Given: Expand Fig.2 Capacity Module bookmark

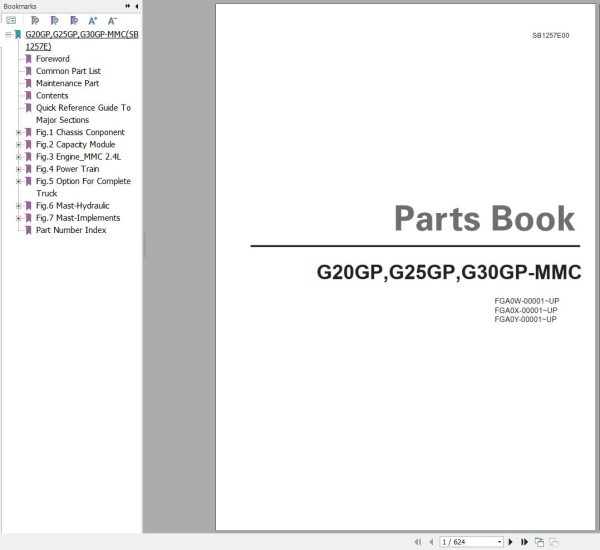Looking at the screenshot, I should pyautogui.click(x=18, y=145).
